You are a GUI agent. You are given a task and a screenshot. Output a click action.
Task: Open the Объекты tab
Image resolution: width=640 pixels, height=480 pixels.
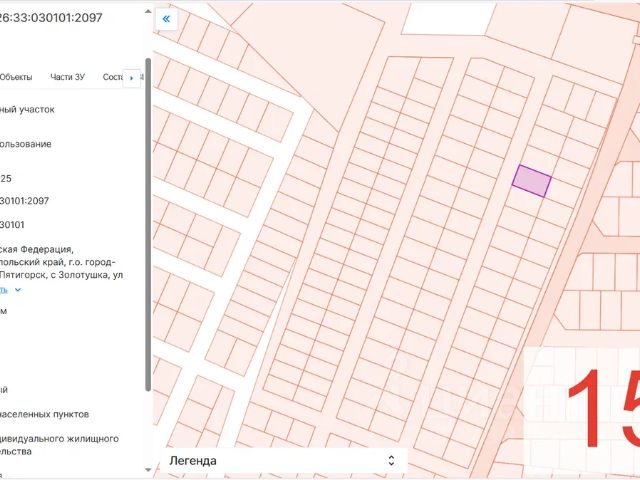pos(16,77)
